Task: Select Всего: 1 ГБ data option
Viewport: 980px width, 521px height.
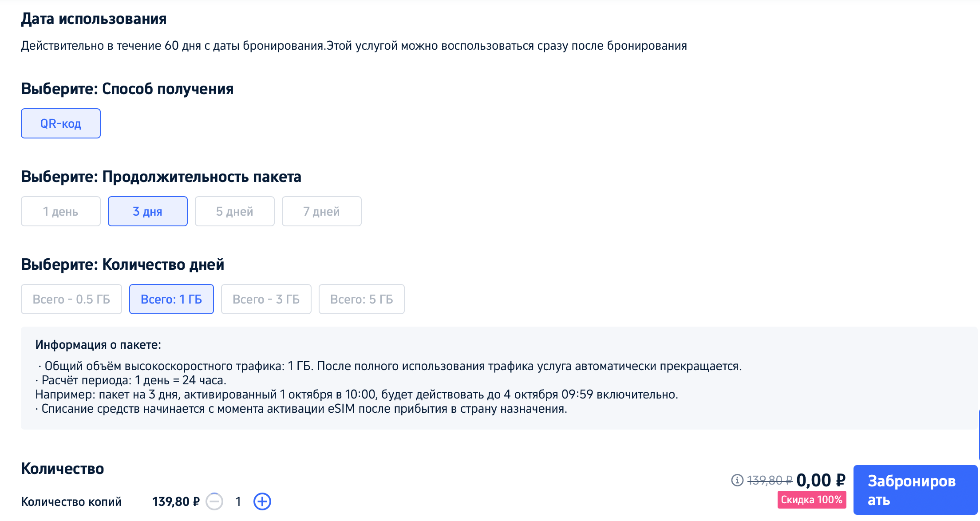Action: (171, 299)
